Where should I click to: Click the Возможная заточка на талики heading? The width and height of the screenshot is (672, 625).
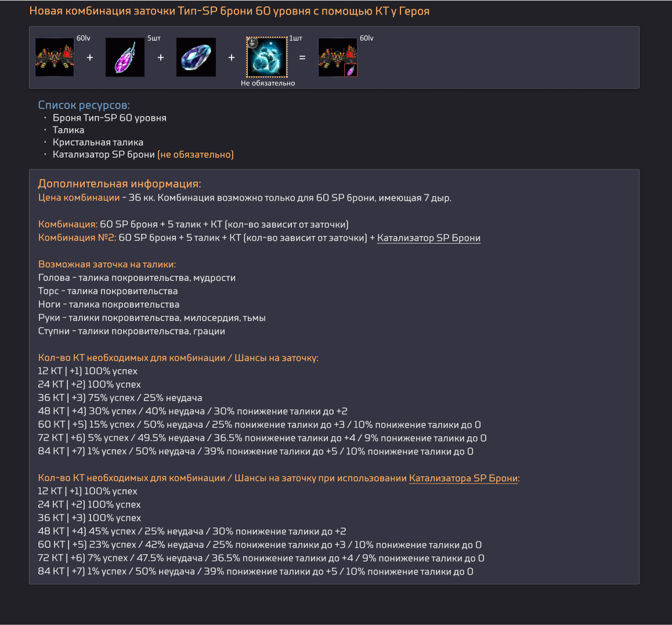coord(107,265)
